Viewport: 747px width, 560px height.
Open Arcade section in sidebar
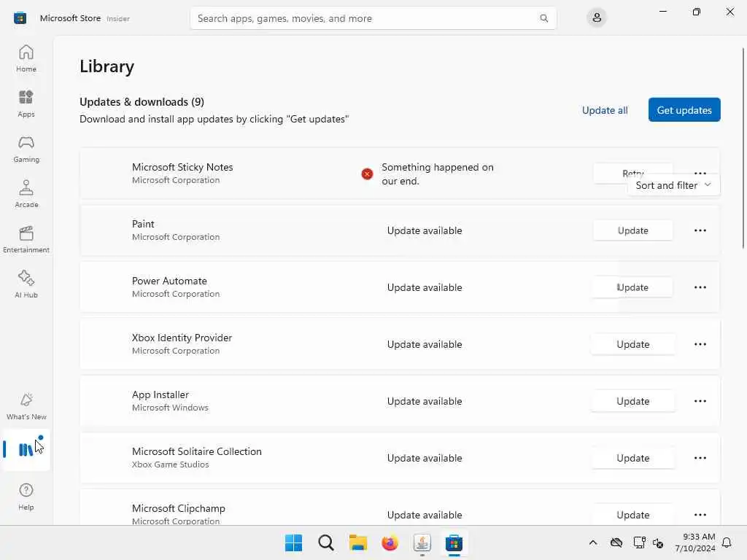pyautogui.click(x=26, y=194)
